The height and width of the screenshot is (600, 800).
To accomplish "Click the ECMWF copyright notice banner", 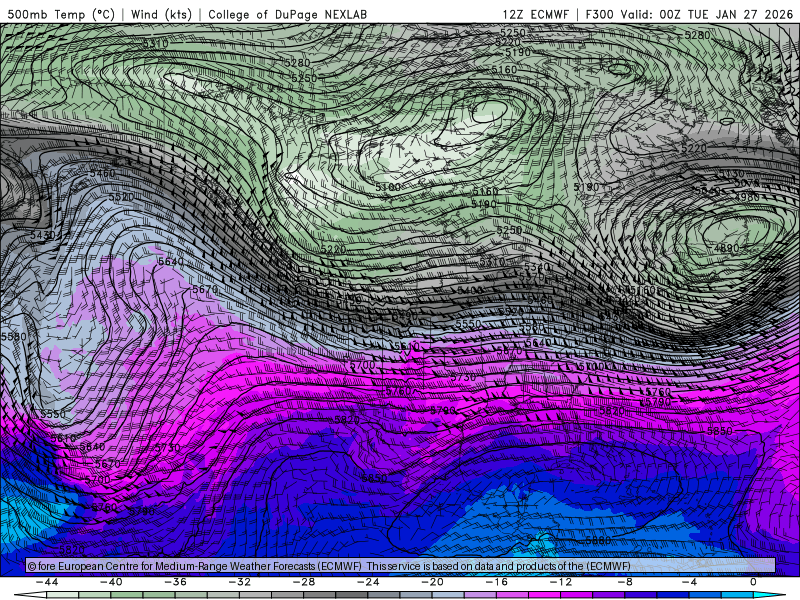I will click(401, 566).
